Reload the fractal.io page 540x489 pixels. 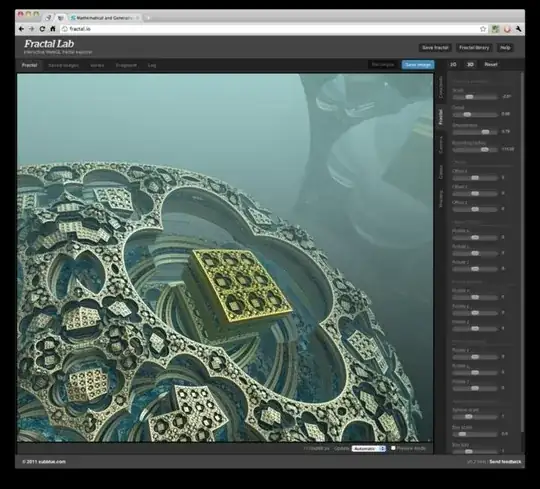42,29
